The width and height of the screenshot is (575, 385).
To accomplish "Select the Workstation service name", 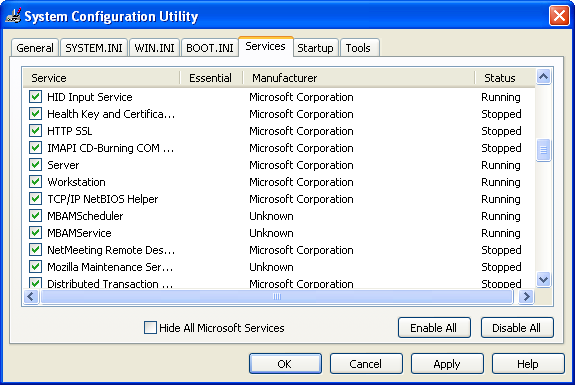I will [x=76, y=182].
